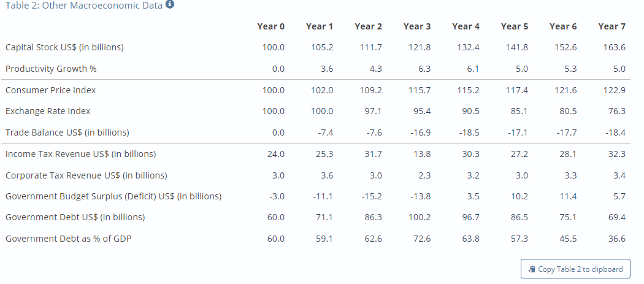Select the Consumer Price Index row label
Image resolution: width=644 pixels, height=284 pixels.
click(50, 90)
